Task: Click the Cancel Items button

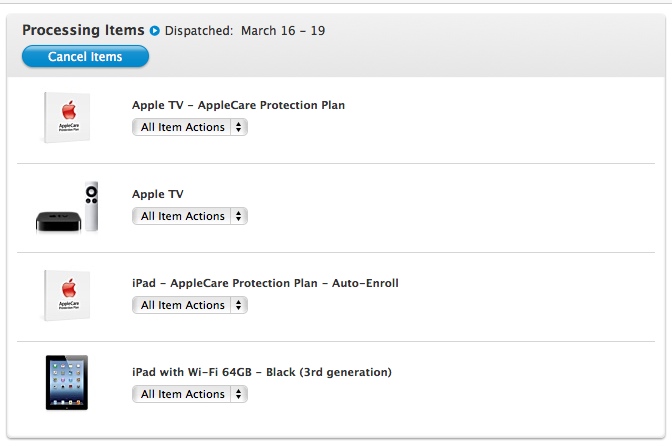Action: pyautogui.click(x=85, y=57)
